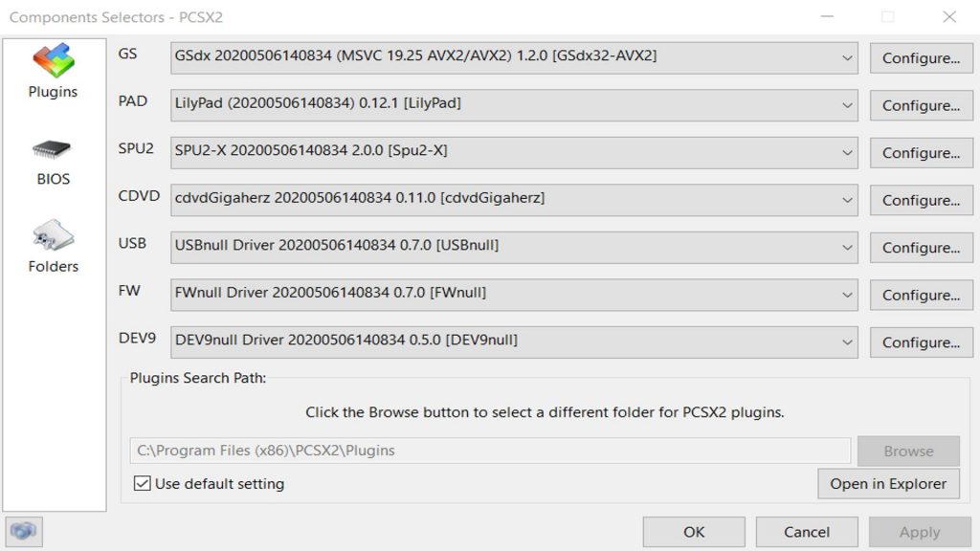Configure the LilyPad controller plugin
The width and height of the screenshot is (980, 551).
coord(921,105)
